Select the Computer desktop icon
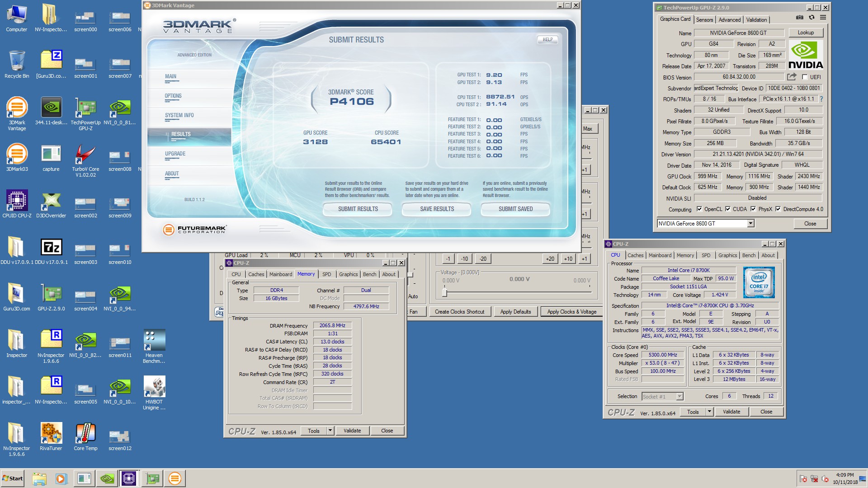 (17, 19)
